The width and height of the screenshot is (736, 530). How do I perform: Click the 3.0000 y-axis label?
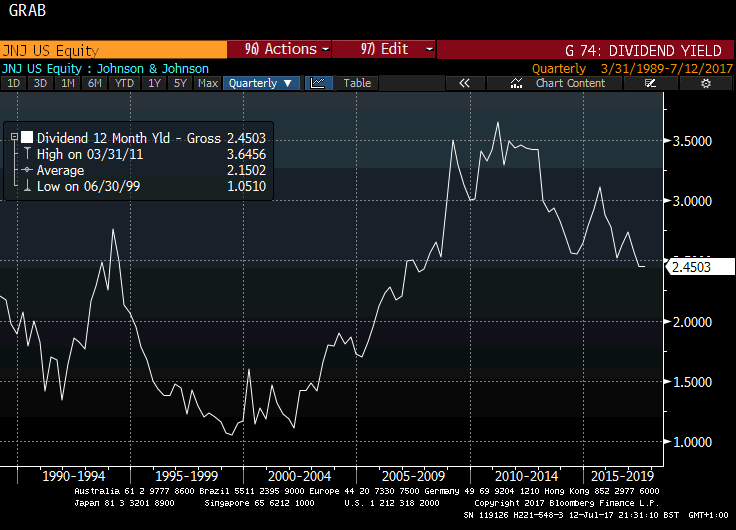point(692,201)
